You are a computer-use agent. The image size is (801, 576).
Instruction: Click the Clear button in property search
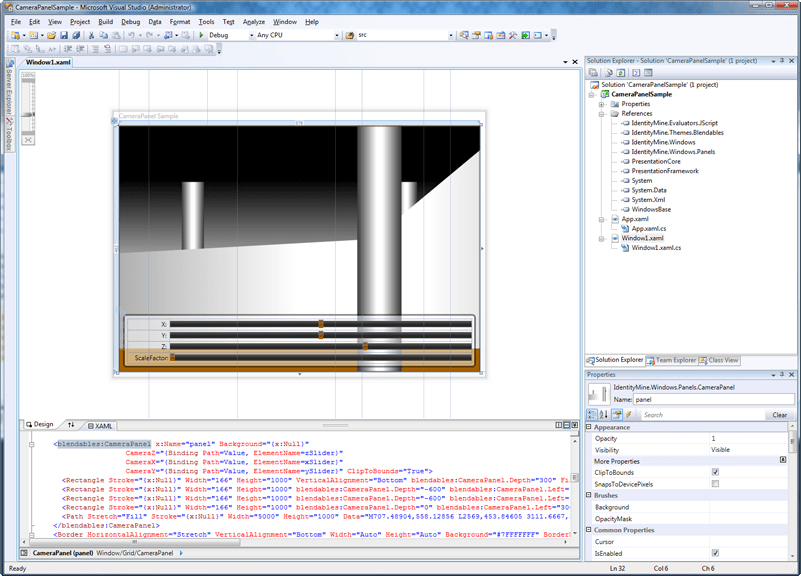coord(780,414)
